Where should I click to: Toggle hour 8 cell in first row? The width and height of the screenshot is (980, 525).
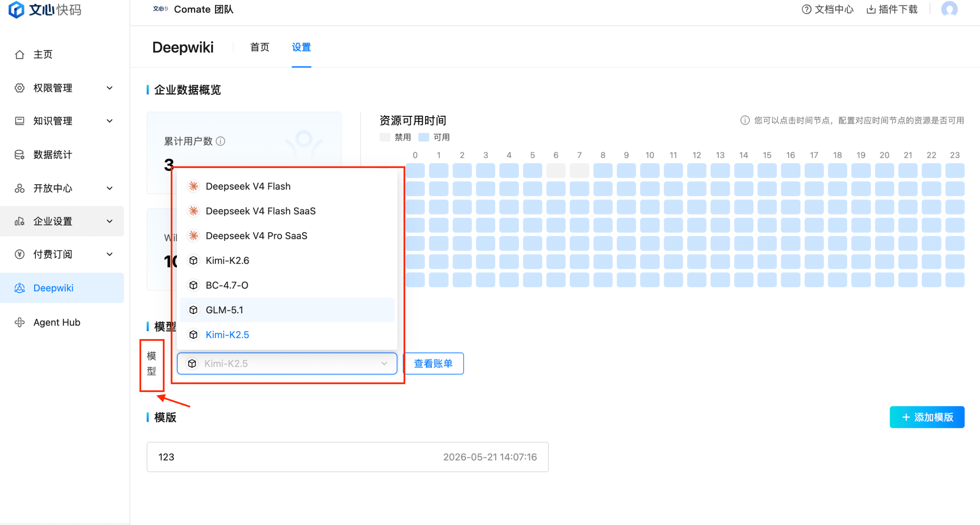pos(603,171)
